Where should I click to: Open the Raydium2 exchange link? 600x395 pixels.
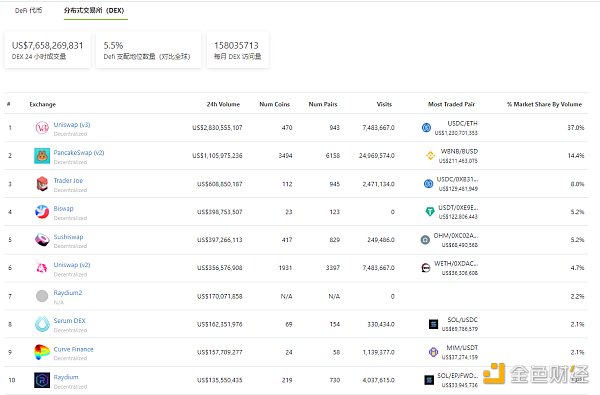coord(68,293)
